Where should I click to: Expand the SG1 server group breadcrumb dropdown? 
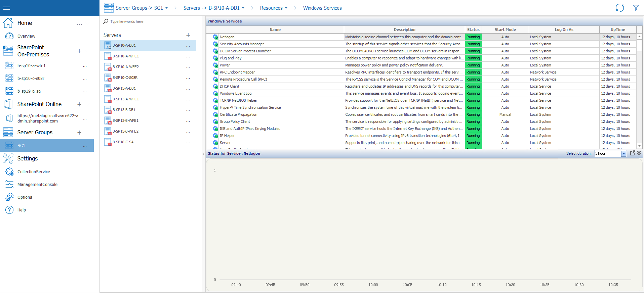(x=166, y=8)
